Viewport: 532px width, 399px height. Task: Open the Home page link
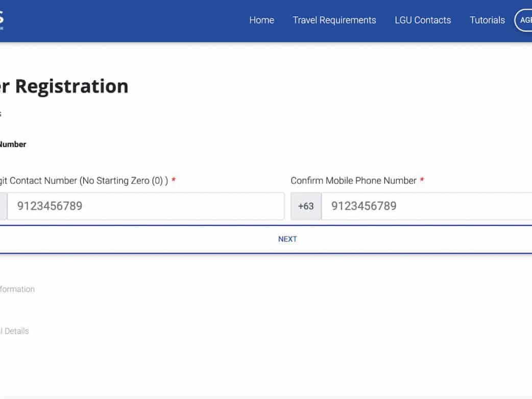(261, 20)
